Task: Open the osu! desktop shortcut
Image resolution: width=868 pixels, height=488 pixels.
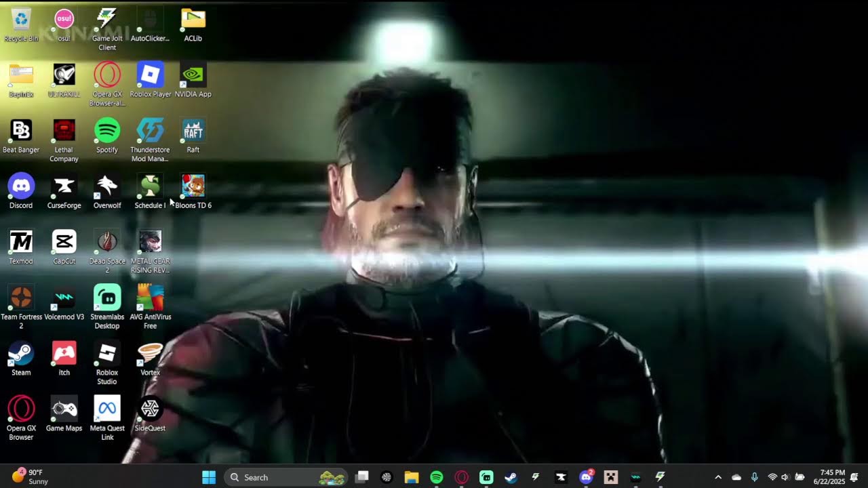Action: point(64,24)
